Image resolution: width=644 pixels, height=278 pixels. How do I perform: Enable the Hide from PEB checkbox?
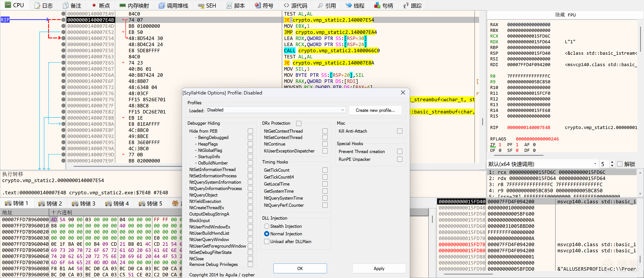click(x=250, y=131)
